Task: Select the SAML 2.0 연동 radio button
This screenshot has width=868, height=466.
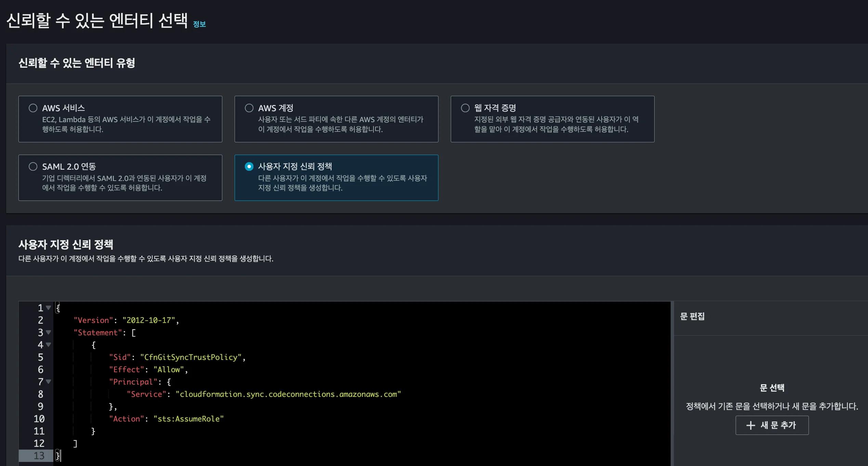Action: [x=33, y=167]
